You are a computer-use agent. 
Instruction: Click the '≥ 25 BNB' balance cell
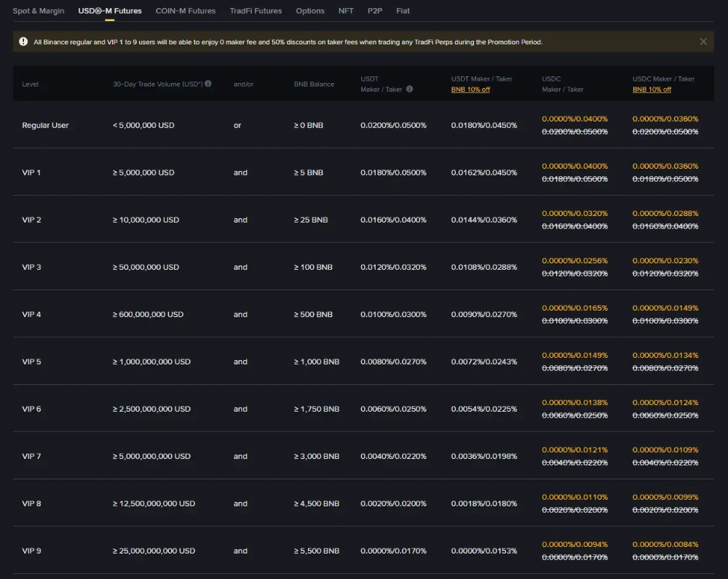pos(311,220)
